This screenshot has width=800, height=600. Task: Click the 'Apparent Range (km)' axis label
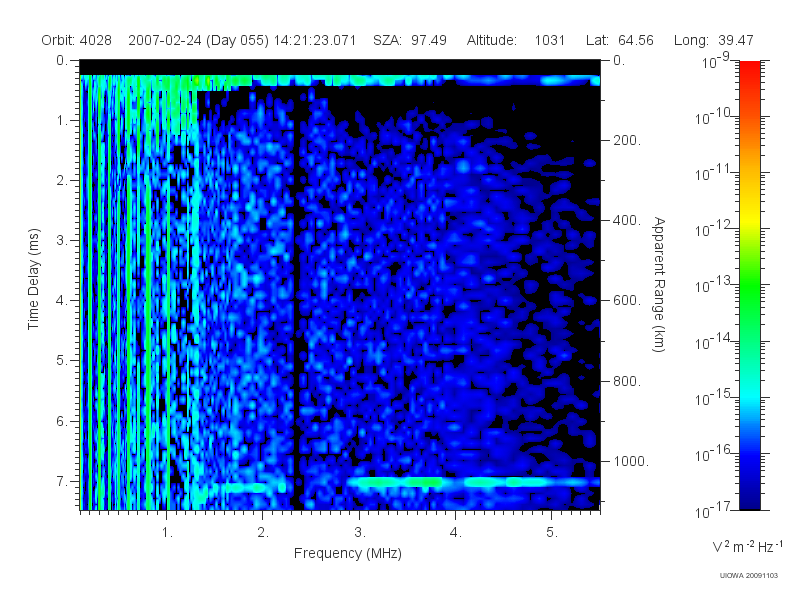coord(659,285)
